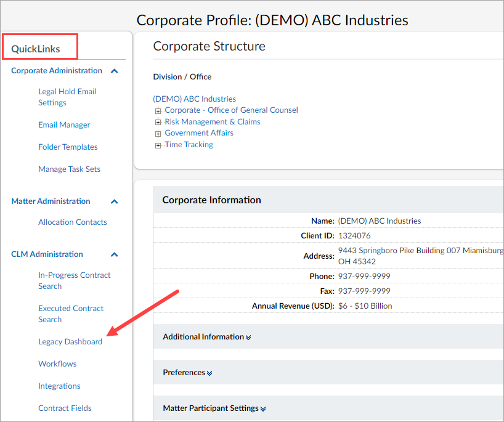Screen dimensions: 504x422
Task: Expand the Risk Management & Claims tree node
Action: coord(158,121)
